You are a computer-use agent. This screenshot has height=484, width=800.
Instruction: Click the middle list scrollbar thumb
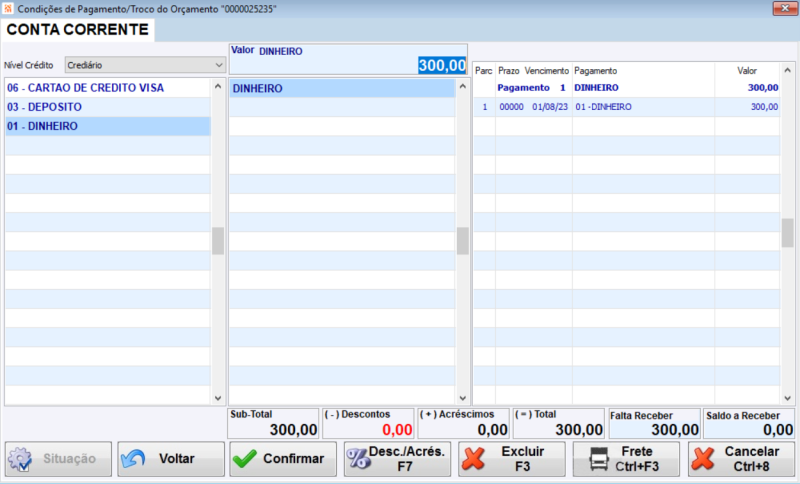(463, 241)
